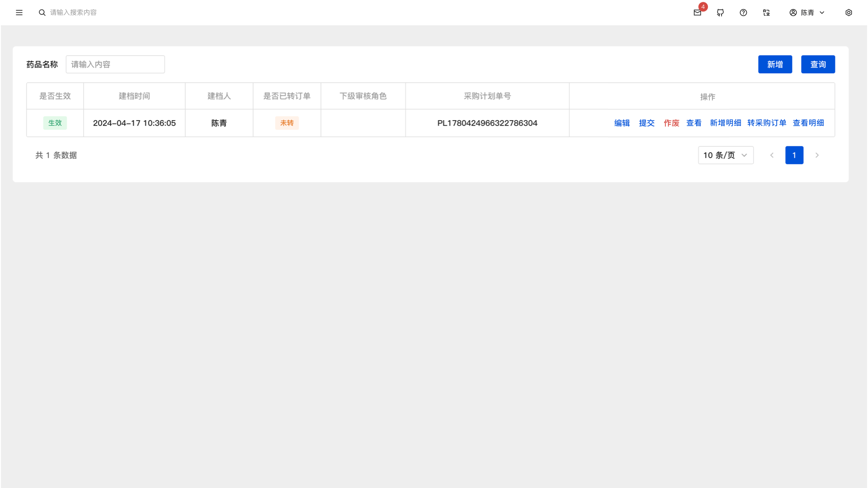
Task: Click the help question mark icon
Action: pos(743,13)
